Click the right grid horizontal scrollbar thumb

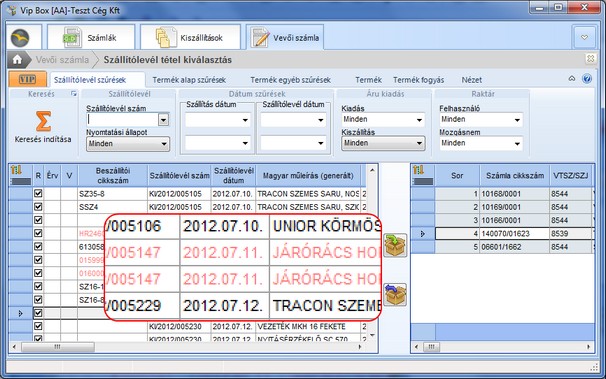click(432, 347)
